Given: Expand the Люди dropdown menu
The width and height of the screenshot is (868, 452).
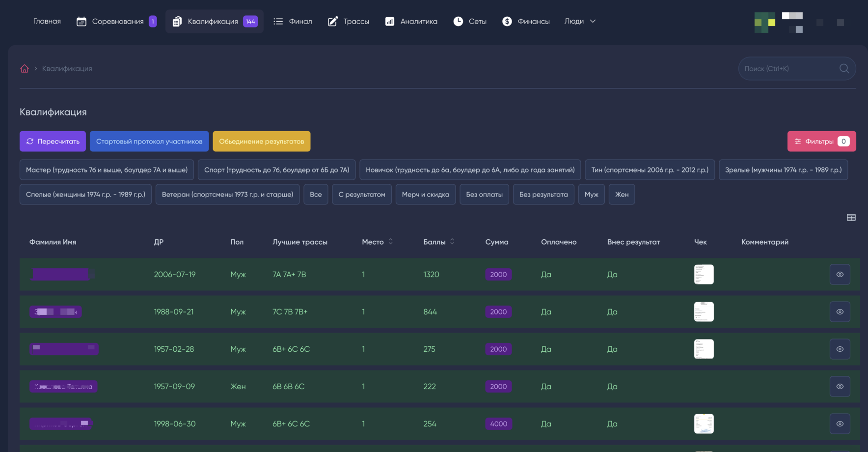Looking at the screenshot, I should 580,22.
